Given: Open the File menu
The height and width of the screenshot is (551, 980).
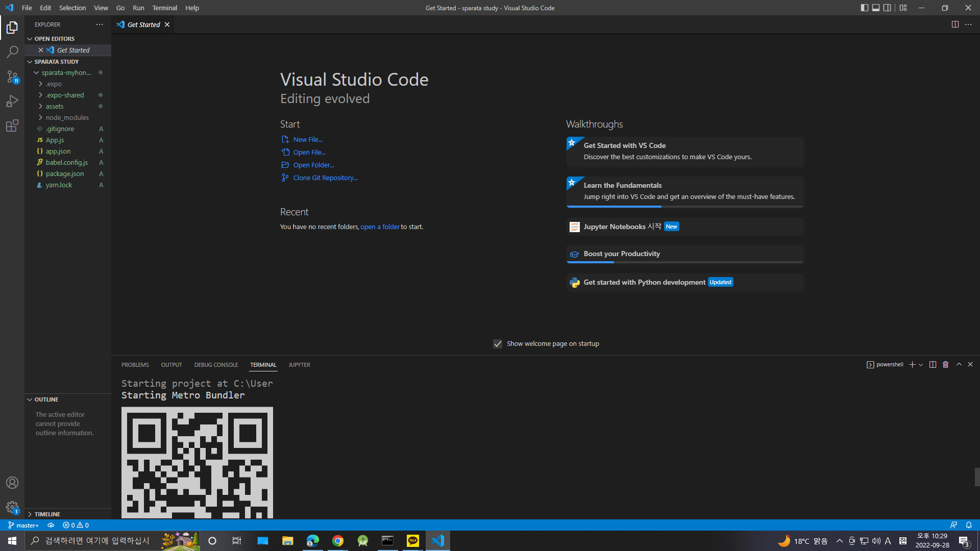Looking at the screenshot, I should [27, 8].
